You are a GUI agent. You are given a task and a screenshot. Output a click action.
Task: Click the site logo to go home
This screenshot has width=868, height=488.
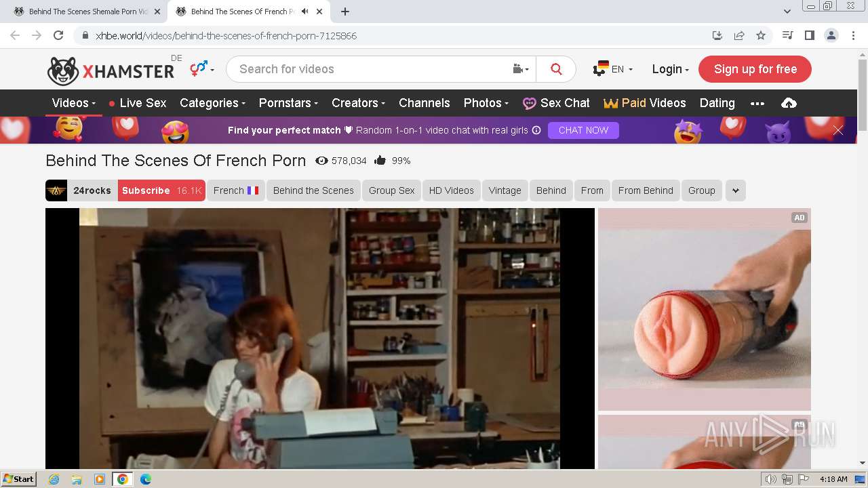111,70
